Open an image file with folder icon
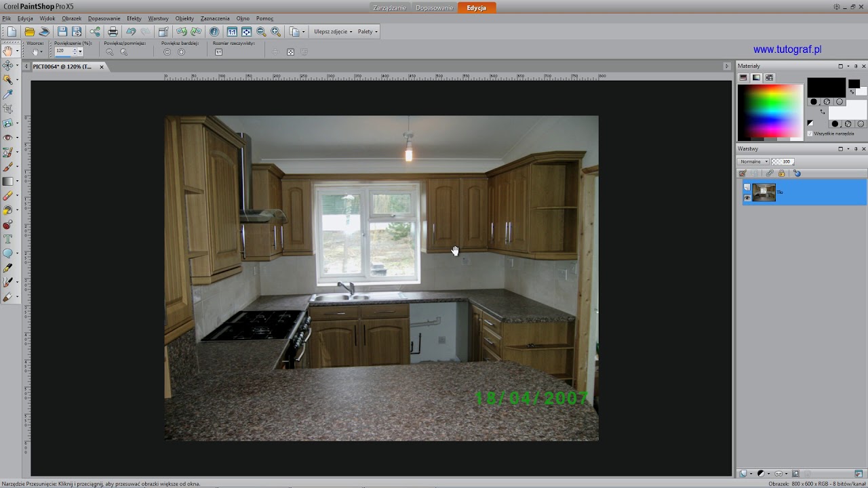868x488 pixels. tap(30, 32)
